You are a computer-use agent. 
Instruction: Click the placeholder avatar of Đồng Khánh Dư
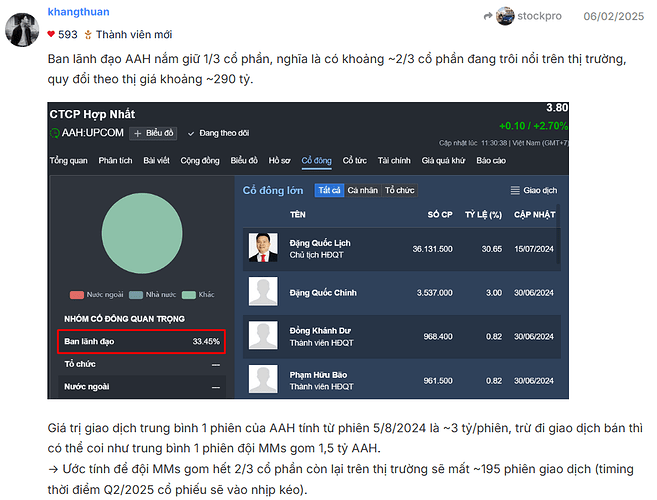click(x=263, y=335)
